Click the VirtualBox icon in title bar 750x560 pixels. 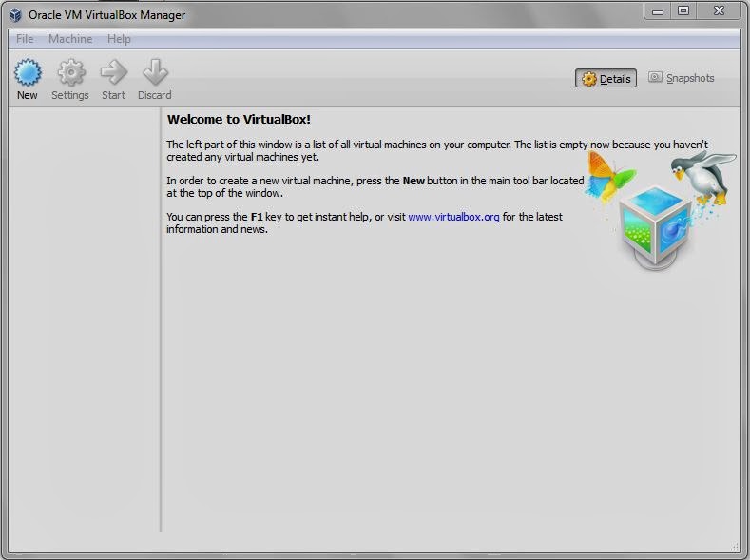click(x=15, y=15)
